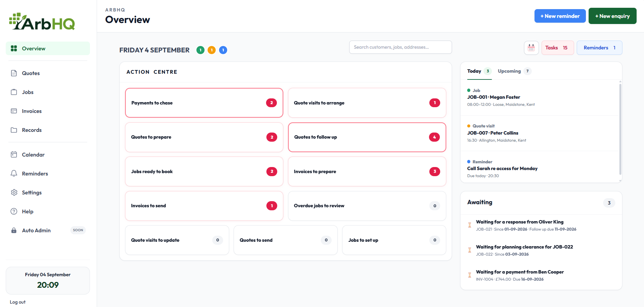
Task: Go to Quotes in the sidebar
Action: pos(48,73)
